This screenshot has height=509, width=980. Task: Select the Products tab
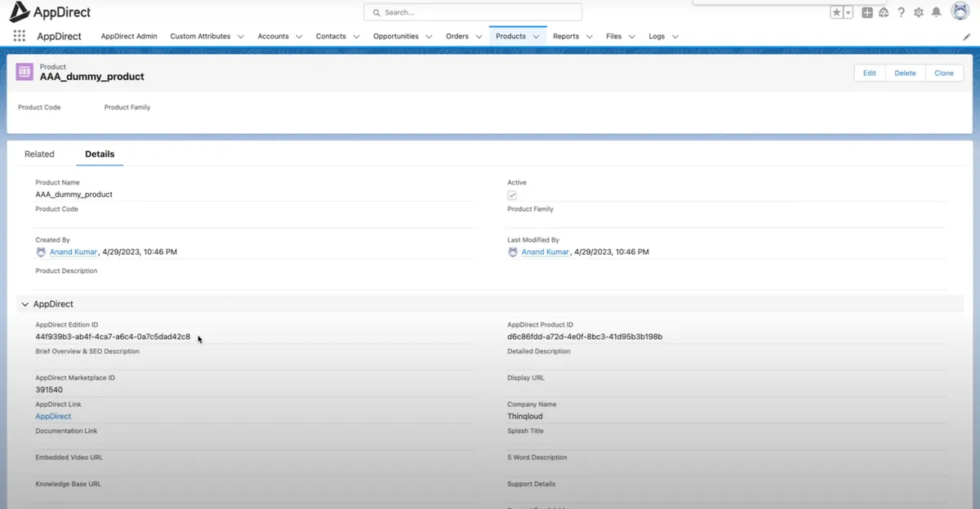(510, 37)
